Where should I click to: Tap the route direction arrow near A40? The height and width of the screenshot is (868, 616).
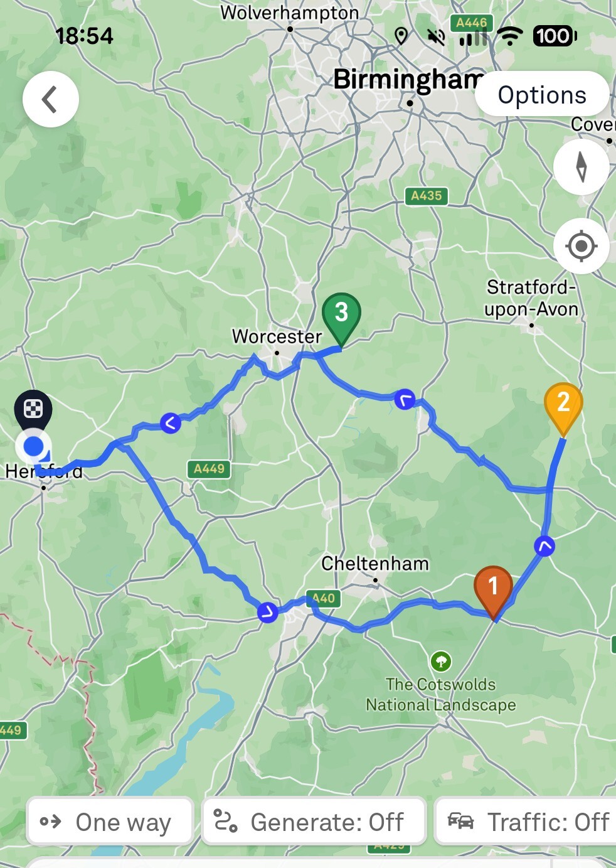click(x=268, y=612)
